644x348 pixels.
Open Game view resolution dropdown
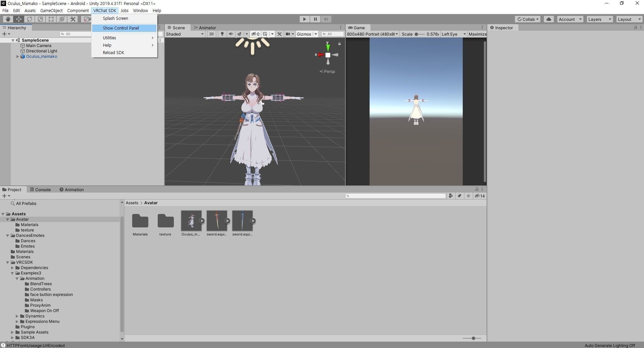[x=373, y=34]
